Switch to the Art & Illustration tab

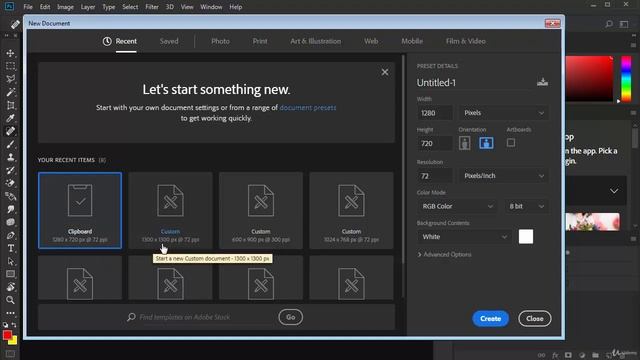click(316, 41)
